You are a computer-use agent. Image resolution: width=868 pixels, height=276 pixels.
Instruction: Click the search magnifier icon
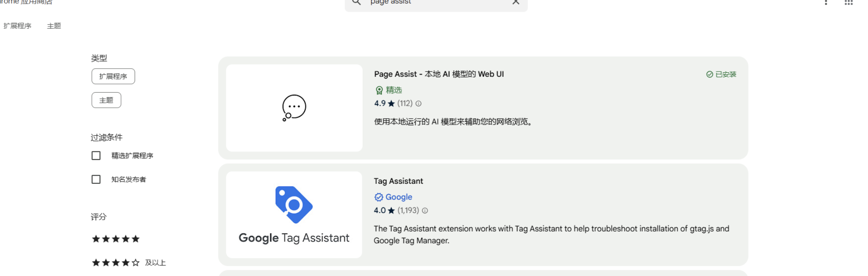(x=356, y=2)
